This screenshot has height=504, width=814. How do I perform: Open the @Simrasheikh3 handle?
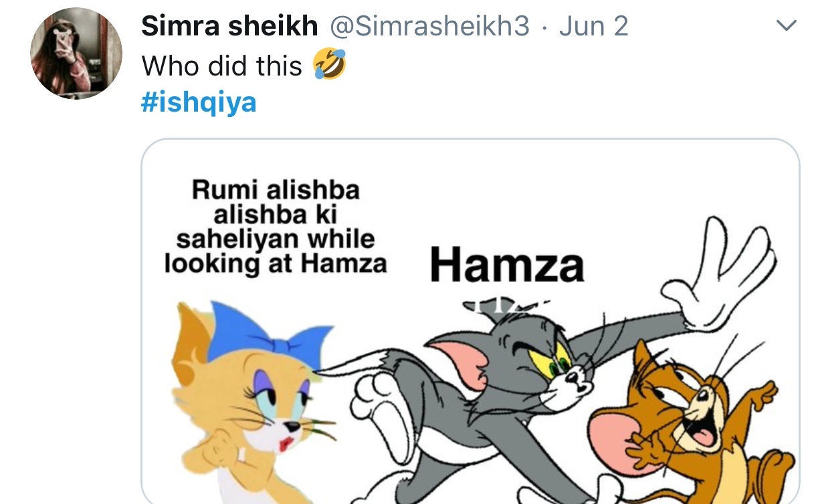coord(429,27)
